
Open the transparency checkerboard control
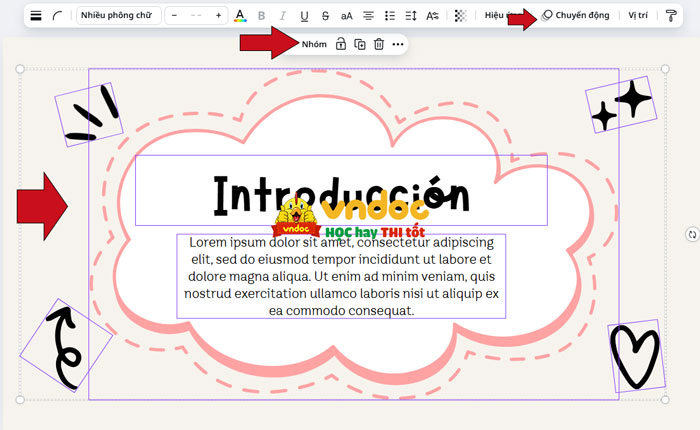pos(460,16)
